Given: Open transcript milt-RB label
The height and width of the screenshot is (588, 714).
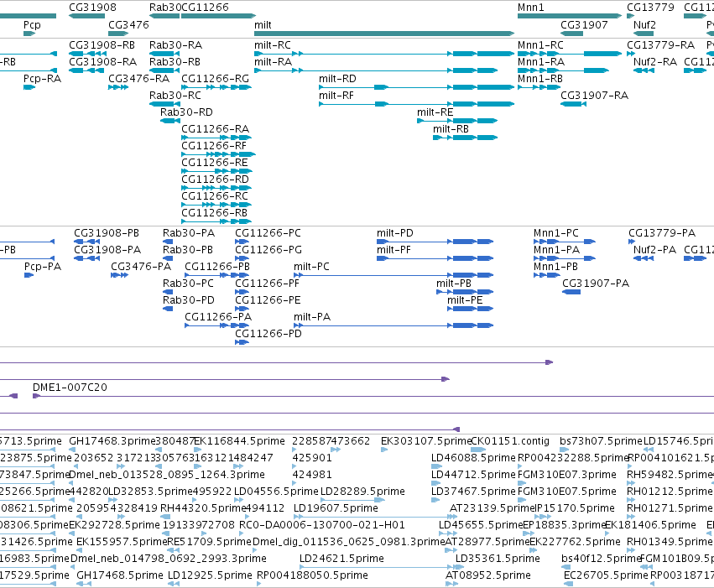Looking at the screenshot, I should (x=451, y=129).
